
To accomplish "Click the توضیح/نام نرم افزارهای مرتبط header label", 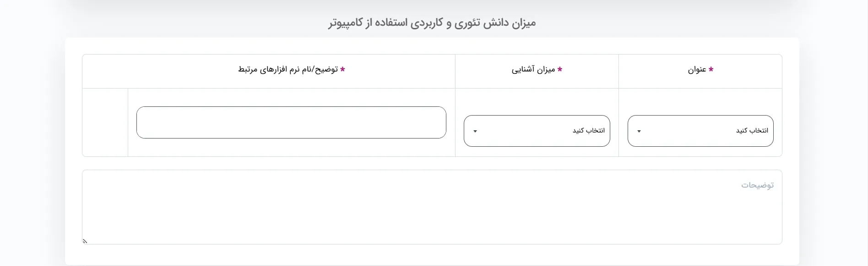I will tap(288, 70).
